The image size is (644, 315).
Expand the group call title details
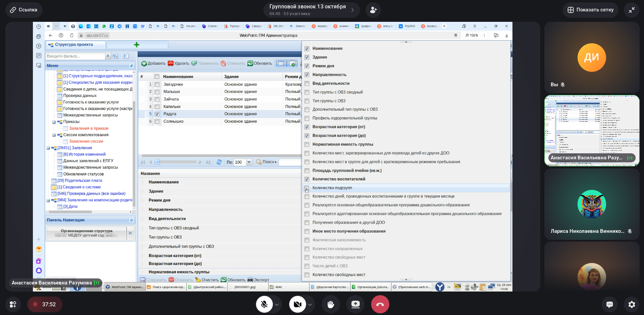click(x=352, y=10)
